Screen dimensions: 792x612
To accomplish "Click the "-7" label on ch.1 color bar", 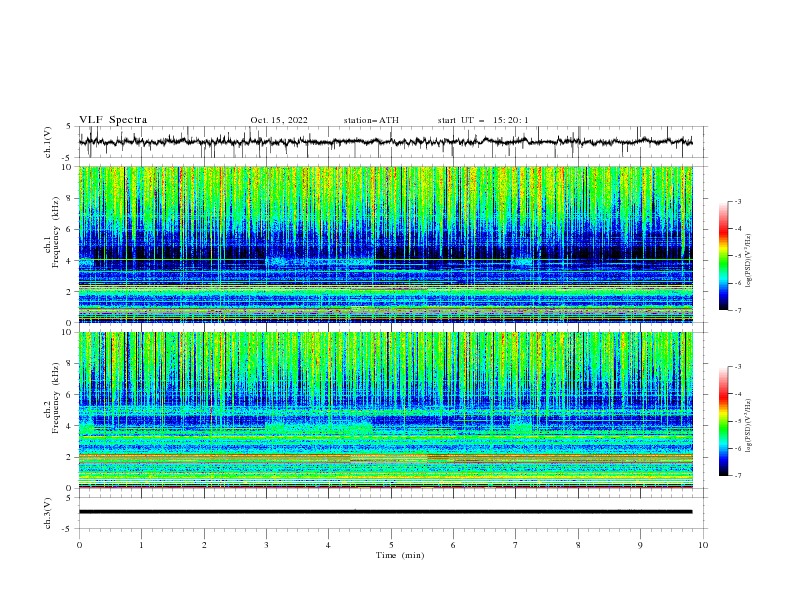I will (738, 310).
